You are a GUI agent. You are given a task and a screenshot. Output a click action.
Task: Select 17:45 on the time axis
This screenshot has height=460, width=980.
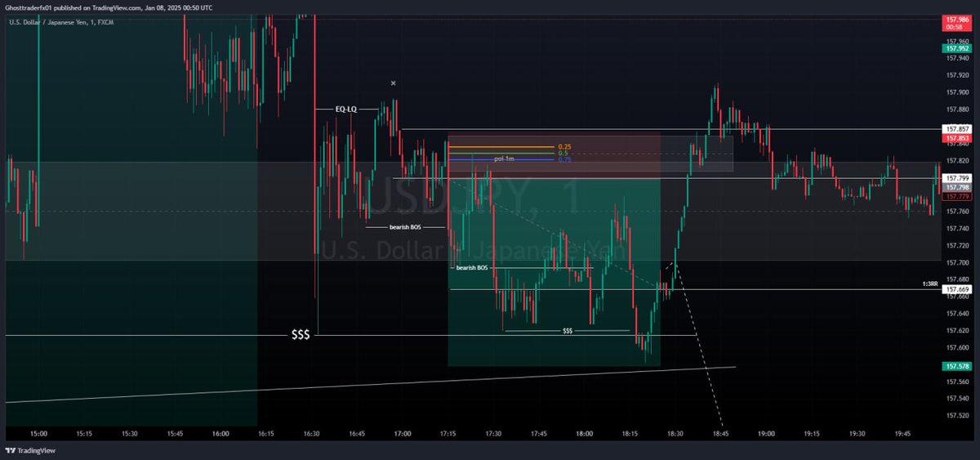point(539,434)
